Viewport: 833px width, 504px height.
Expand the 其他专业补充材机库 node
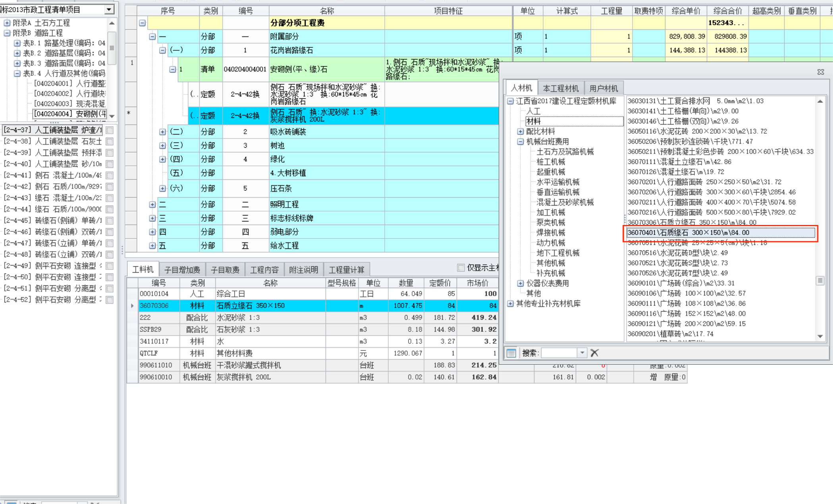click(x=511, y=304)
